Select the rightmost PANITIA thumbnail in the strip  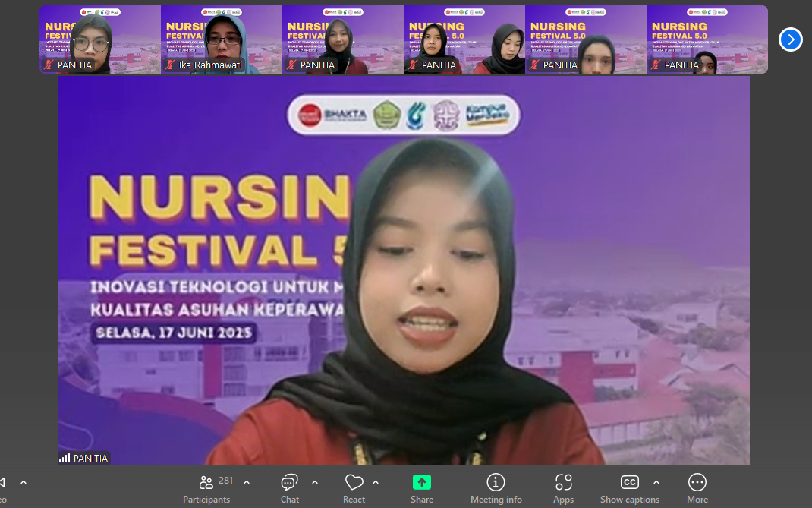707,38
